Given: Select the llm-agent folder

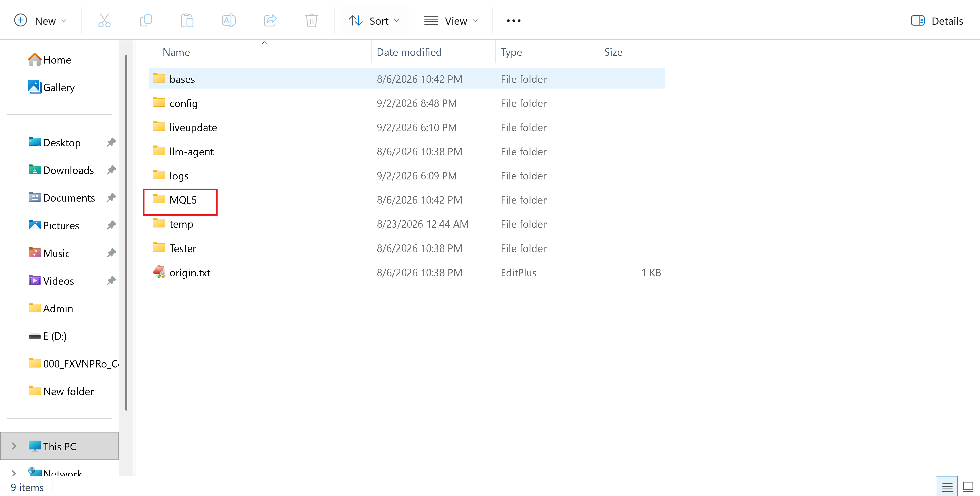Looking at the screenshot, I should [x=407, y=151].
